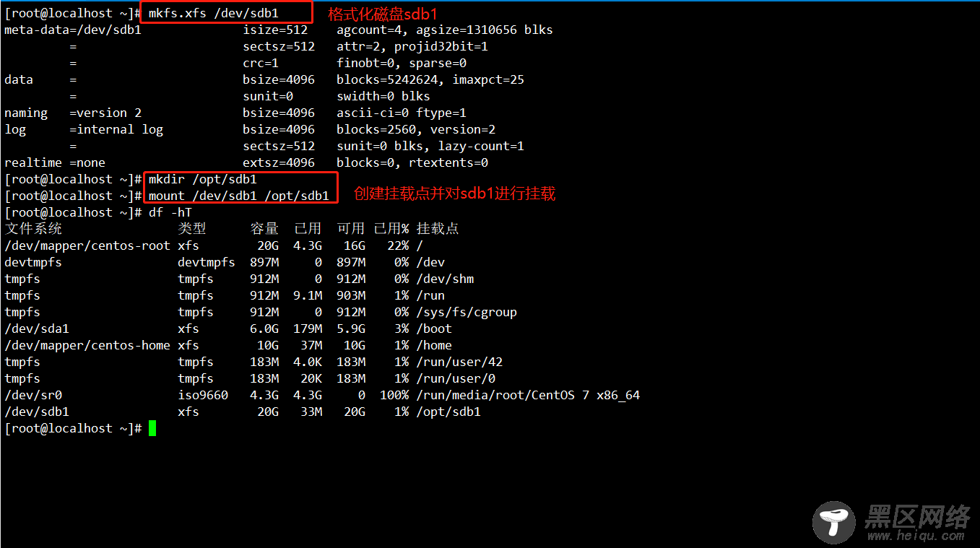The width and height of the screenshot is (980, 548).
Task: Click 'blocks=2560, version=2' text
Action: click(x=416, y=129)
